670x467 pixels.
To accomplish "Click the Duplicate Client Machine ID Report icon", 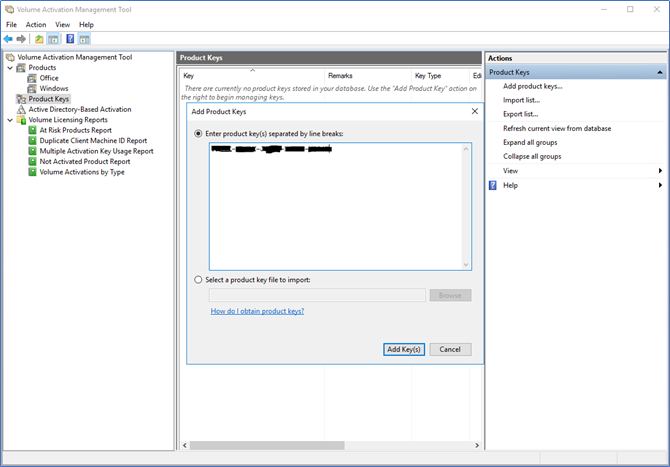I will [32, 141].
